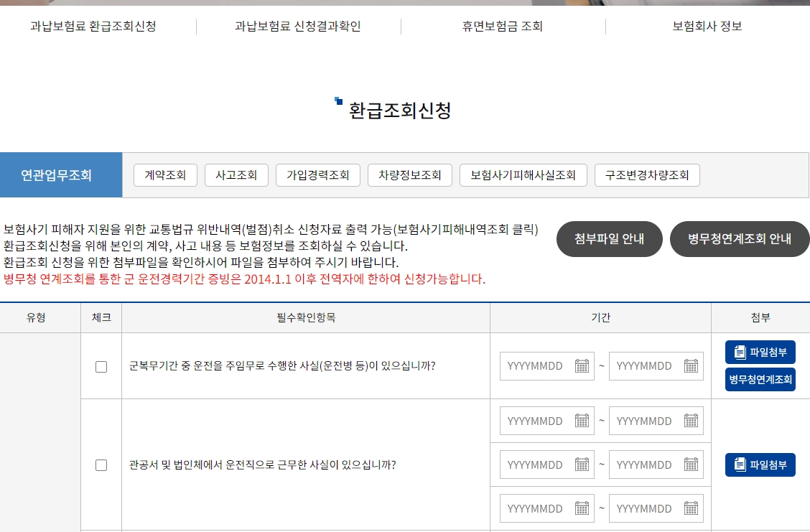The height and width of the screenshot is (532, 810).
Task: Open the calendar picker for military service end date
Action: [x=692, y=365]
